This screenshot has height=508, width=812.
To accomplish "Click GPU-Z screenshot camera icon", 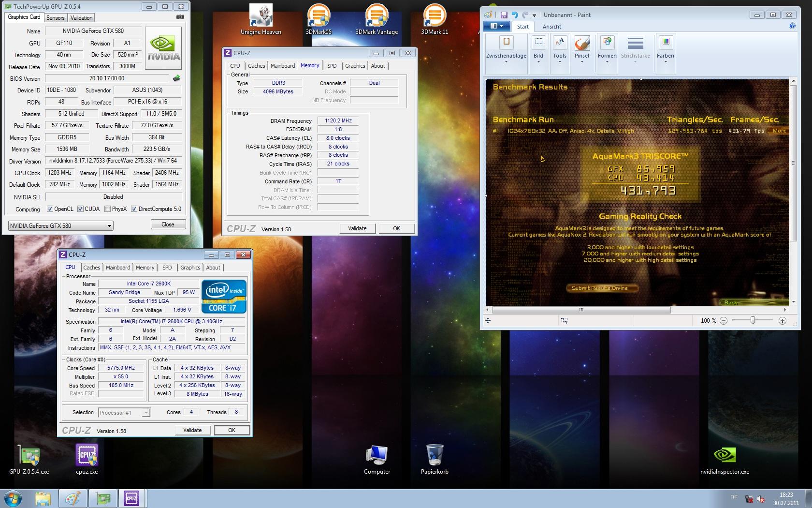I will point(180,17).
